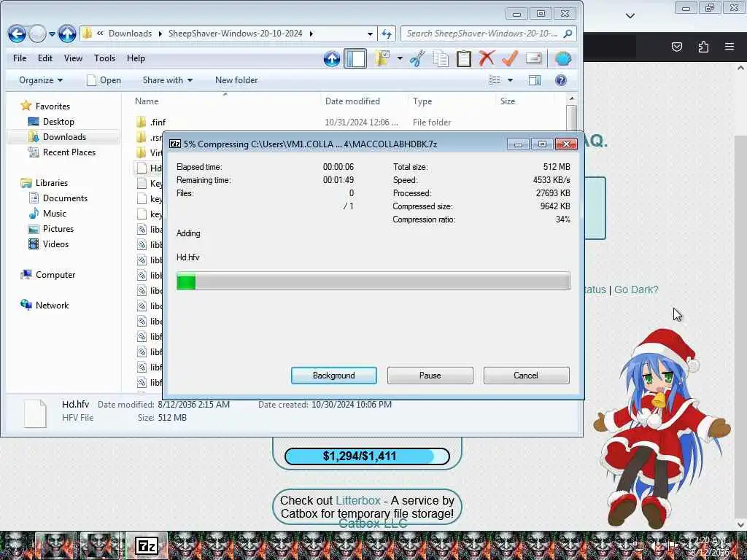
Task: Expand the view options dropdown arrow
Action: pyautogui.click(x=510, y=80)
